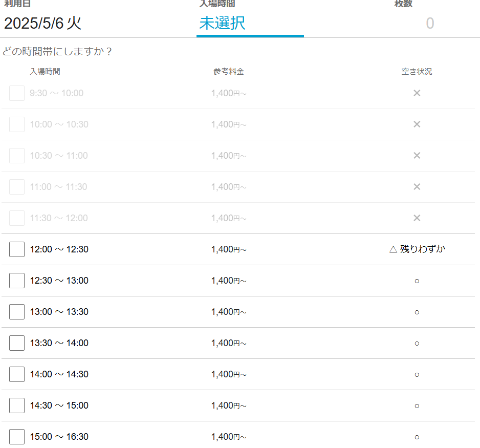
Task: Click the 1,400円~ price in 12:00 row
Action: tap(229, 249)
